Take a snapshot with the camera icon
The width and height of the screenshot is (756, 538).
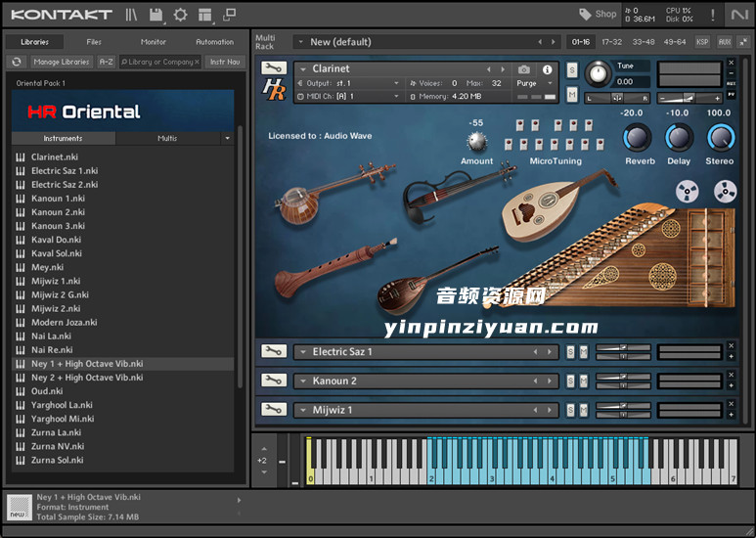[x=524, y=69]
